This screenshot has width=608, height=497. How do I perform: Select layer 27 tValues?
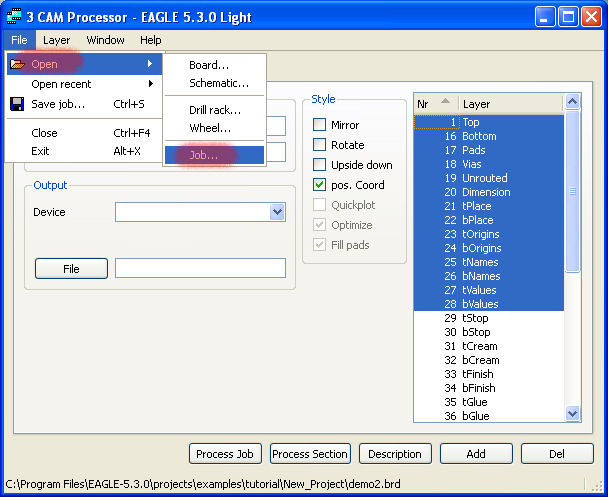click(x=489, y=290)
